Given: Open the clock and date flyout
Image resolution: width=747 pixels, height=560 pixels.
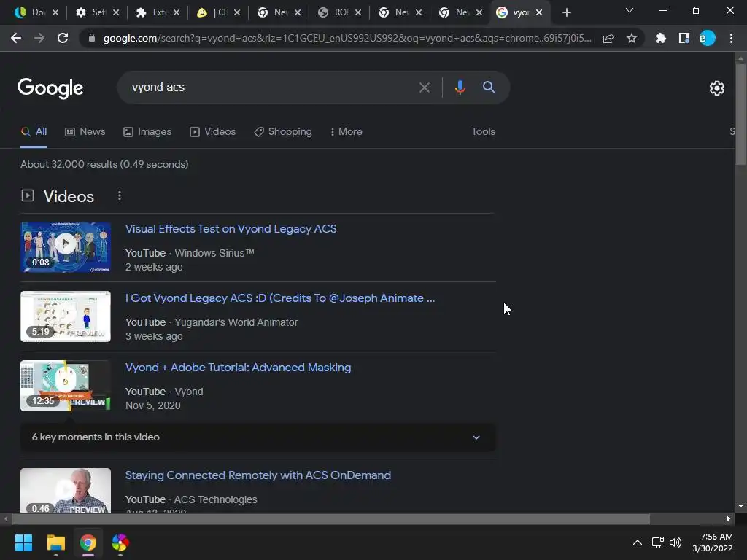Looking at the screenshot, I should pyautogui.click(x=713, y=542).
